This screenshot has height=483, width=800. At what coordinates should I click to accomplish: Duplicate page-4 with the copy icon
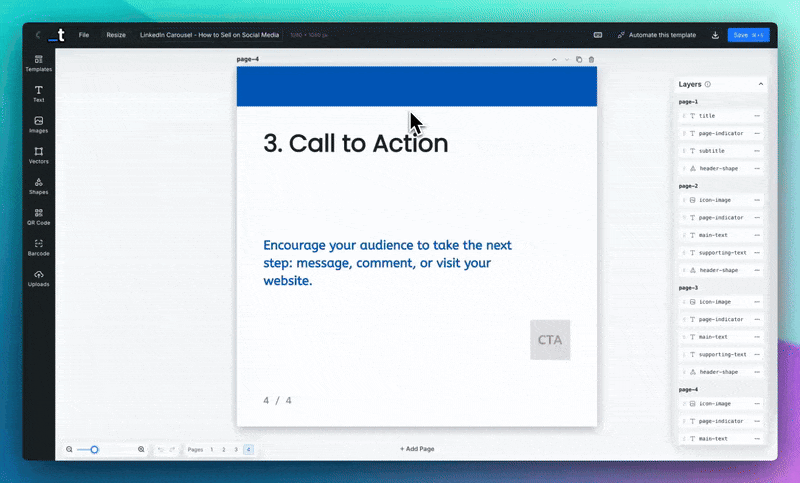pyautogui.click(x=579, y=60)
